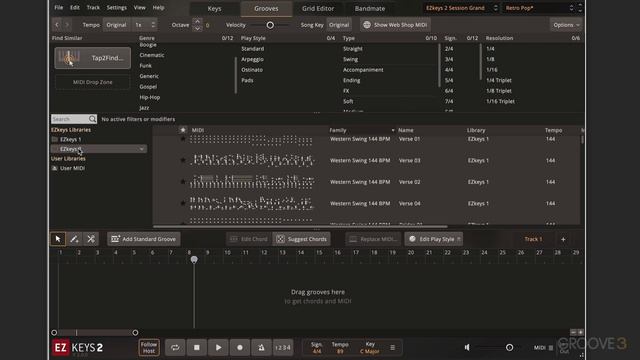Switch to the Grid Editor tab

(318, 9)
